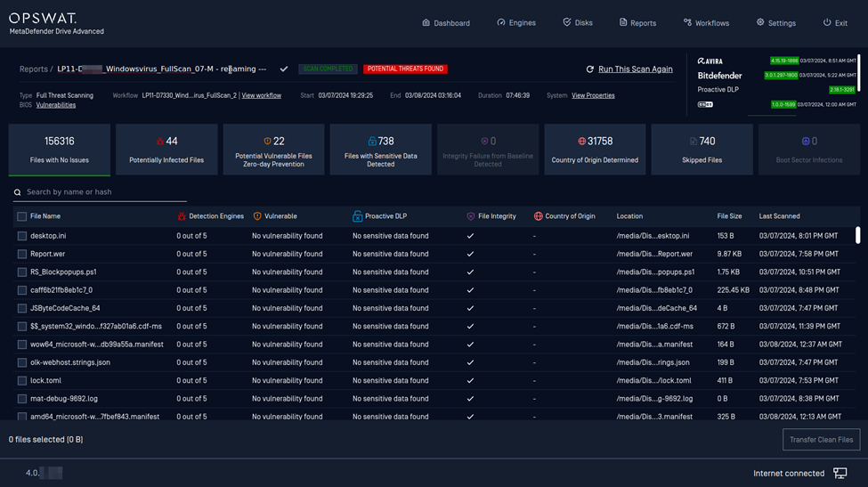Image resolution: width=868 pixels, height=487 pixels.
Task: Confirm renaming with the checkmark icon
Action: tap(283, 69)
